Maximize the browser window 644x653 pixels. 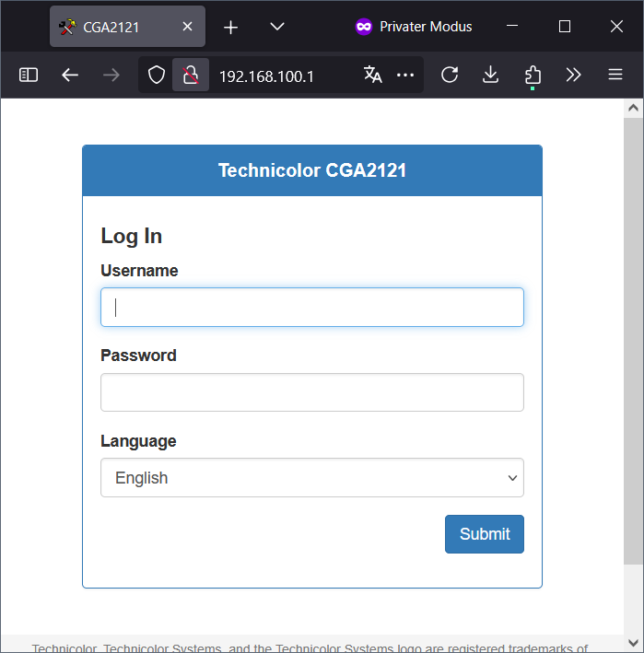565,26
